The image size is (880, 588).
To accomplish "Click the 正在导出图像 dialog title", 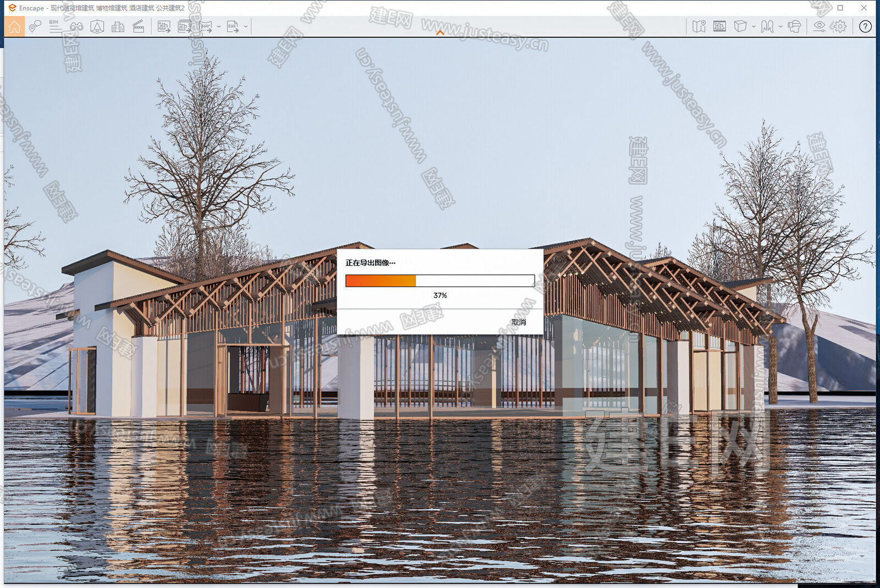I will 370,263.
